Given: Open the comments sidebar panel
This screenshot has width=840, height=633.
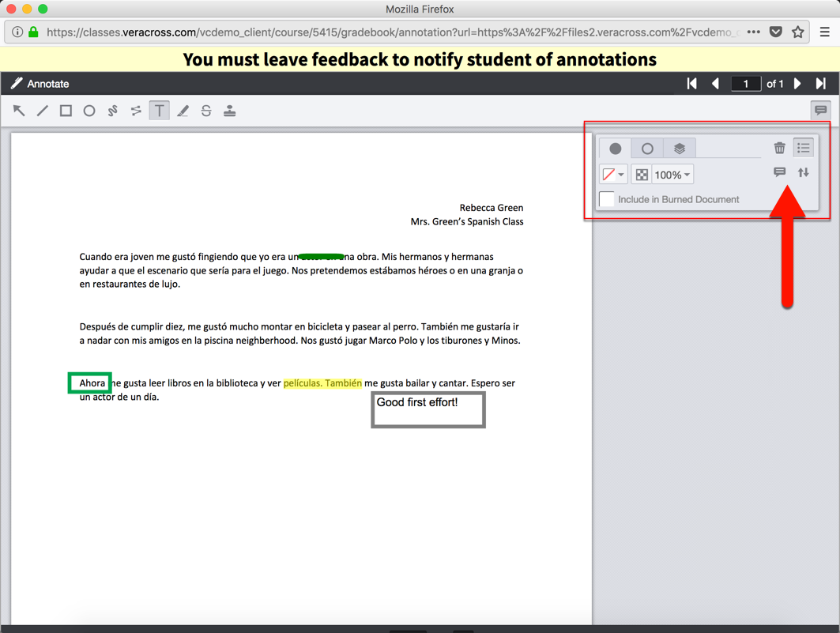Looking at the screenshot, I should point(821,111).
